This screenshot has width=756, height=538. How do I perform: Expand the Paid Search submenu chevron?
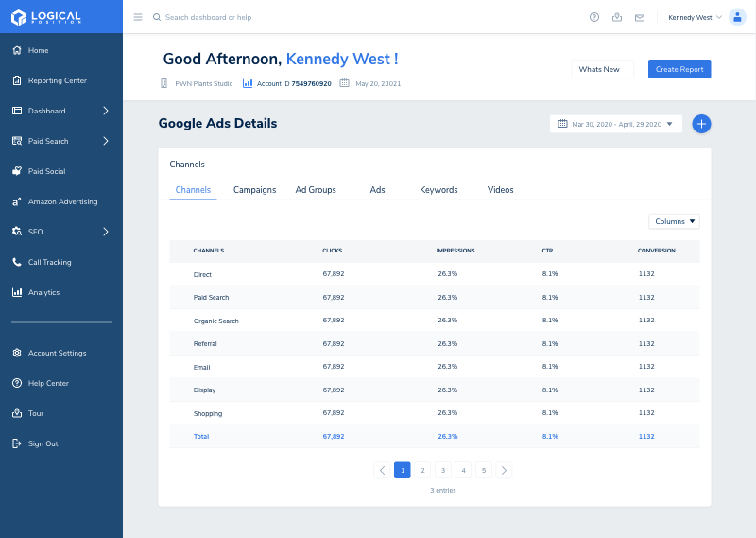106,141
